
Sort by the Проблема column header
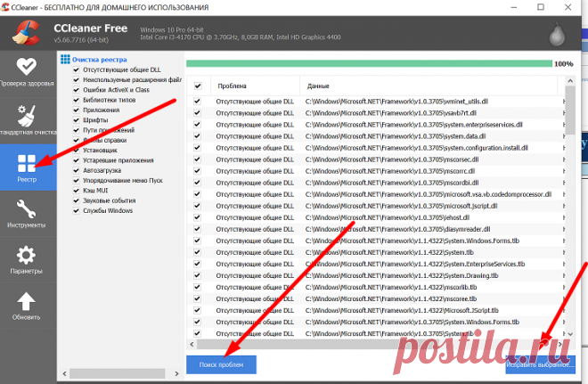click(256, 86)
